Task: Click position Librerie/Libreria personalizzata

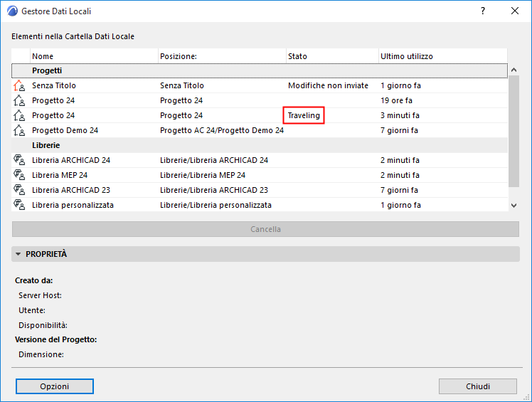Action: [x=216, y=205]
